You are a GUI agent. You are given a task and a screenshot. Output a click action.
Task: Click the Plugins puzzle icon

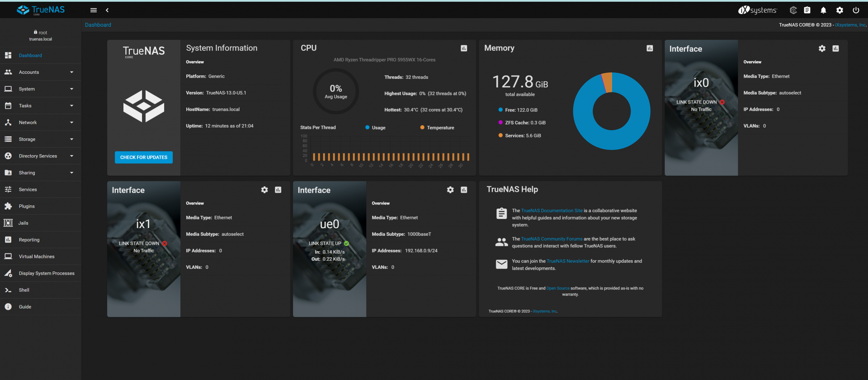(x=8, y=206)
